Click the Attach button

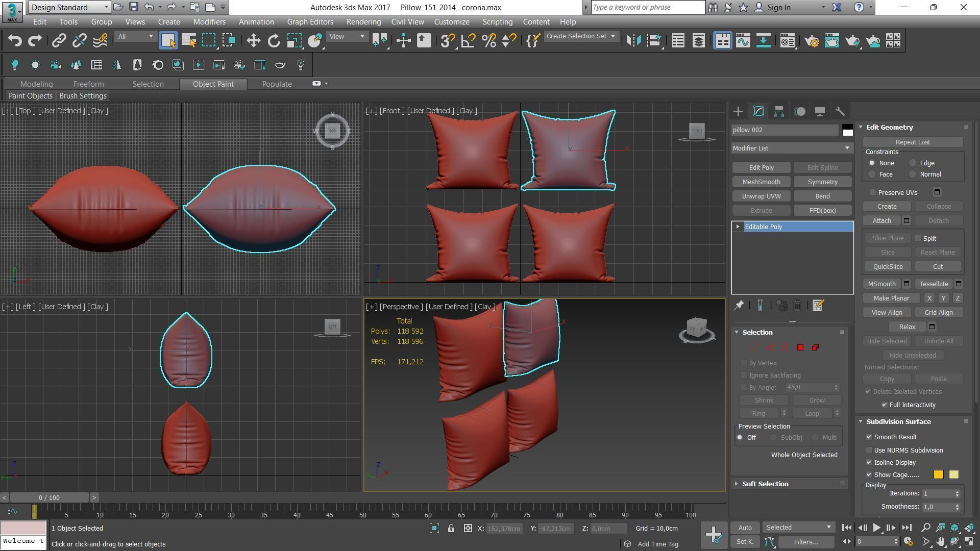[x=881, y=221]
